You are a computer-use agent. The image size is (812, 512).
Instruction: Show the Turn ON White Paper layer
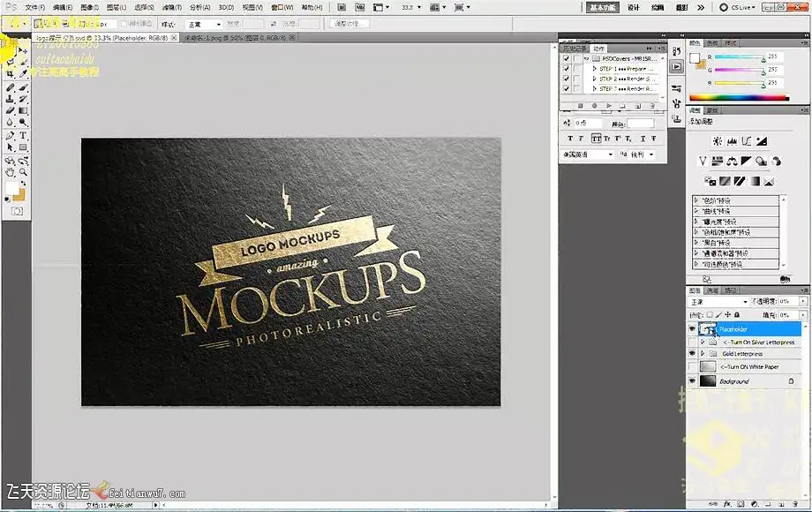[692, 366]
